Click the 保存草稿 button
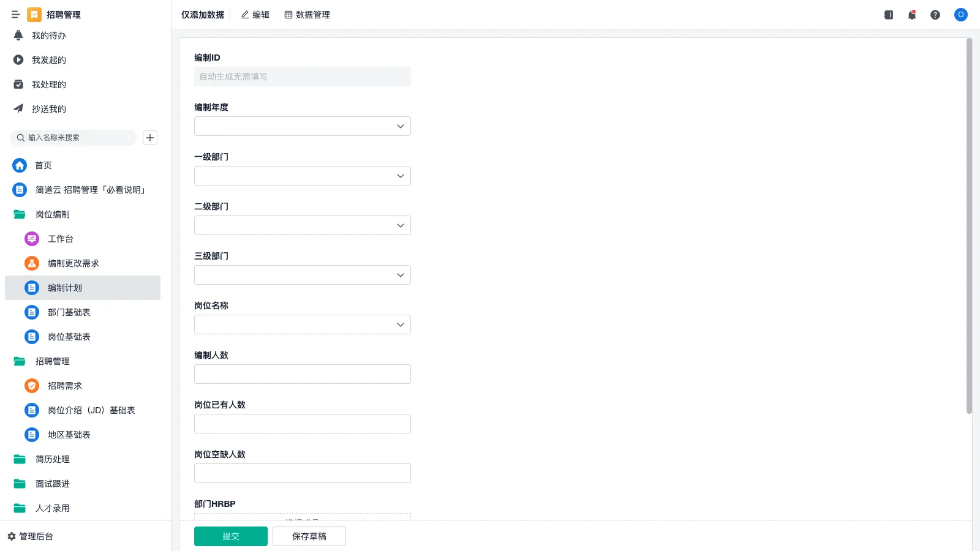Viewport: 980px width, 551px height. 309,536
